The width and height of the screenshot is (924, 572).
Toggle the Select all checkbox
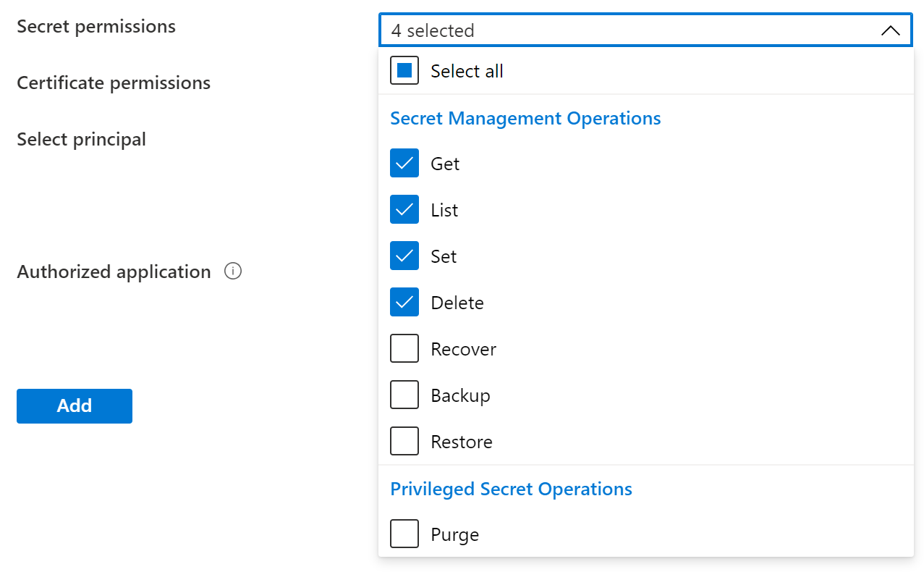(404, 70)
